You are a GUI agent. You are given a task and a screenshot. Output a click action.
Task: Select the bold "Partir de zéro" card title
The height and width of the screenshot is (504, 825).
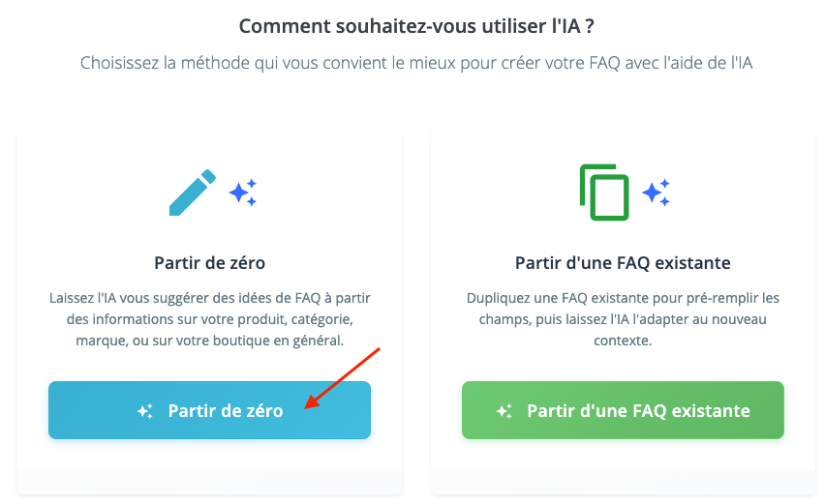209,262
